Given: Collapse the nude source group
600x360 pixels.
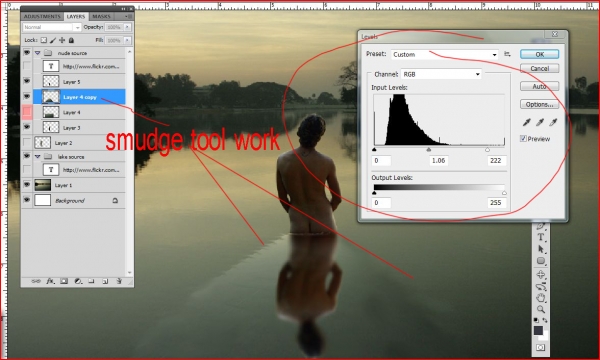Looking at the screenshot, I should coord(38,53).
